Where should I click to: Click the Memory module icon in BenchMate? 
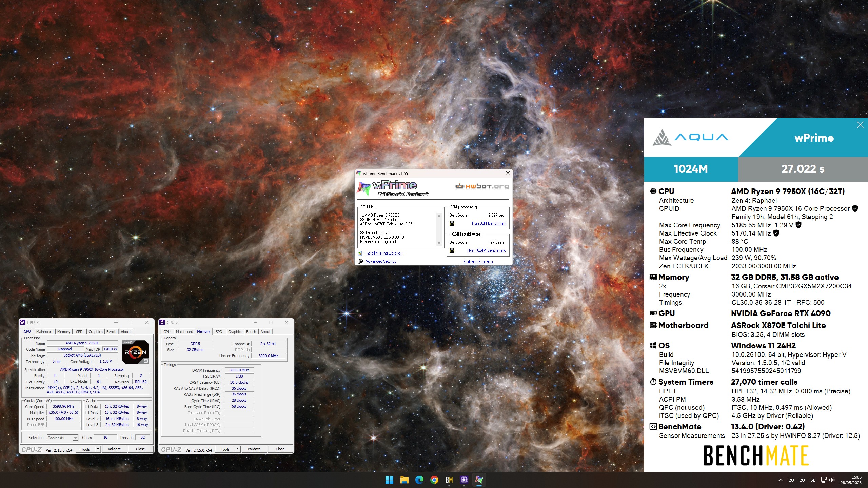(653, 277)
